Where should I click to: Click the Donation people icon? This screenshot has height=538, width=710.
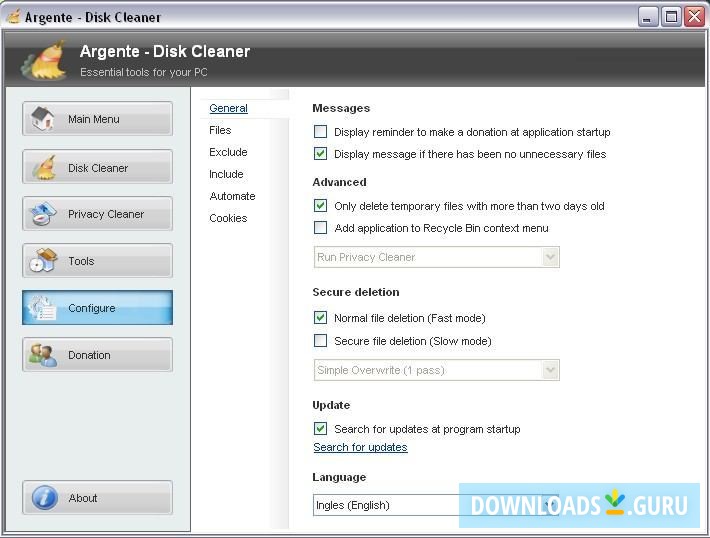point(43,355)
